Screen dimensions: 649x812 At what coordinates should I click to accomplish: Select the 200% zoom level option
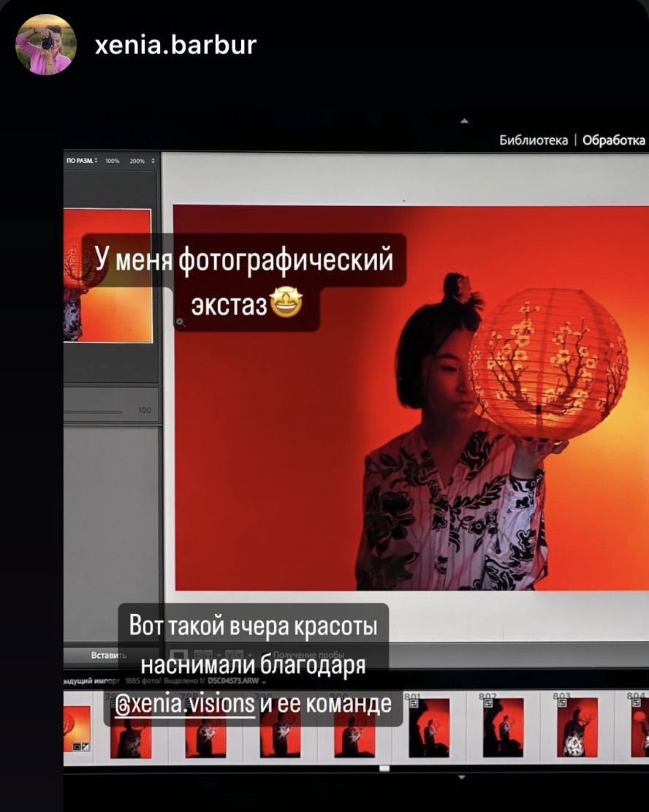click(x=137, y=160)
